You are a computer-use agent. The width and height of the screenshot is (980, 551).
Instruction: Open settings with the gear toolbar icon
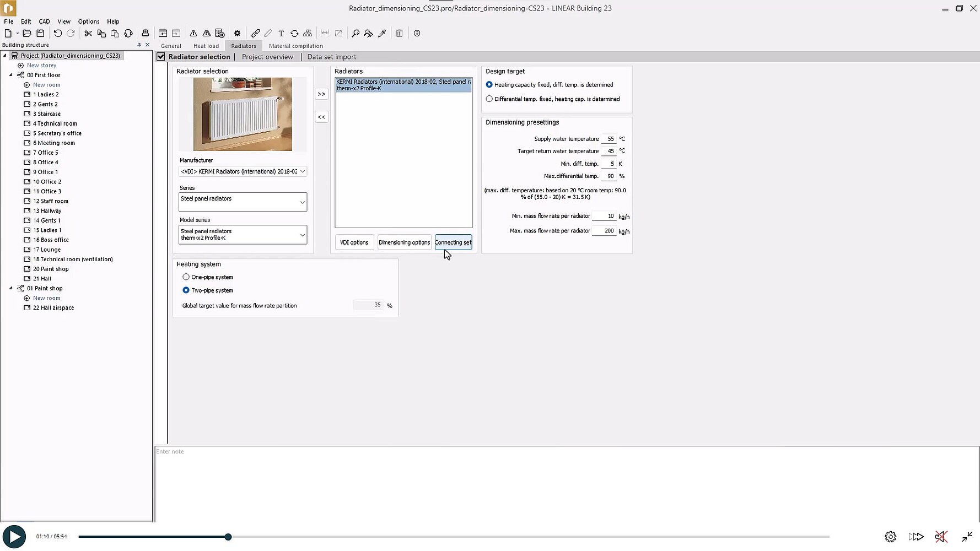(238, 34)
